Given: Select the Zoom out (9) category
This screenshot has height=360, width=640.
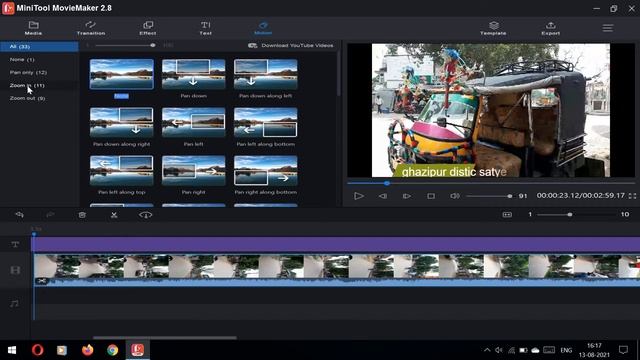Looking at the screenshot, I should [27, 98].
